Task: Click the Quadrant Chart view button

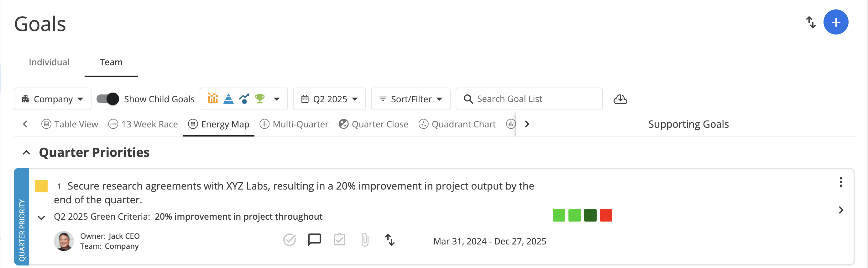Action: pos(457,124)
